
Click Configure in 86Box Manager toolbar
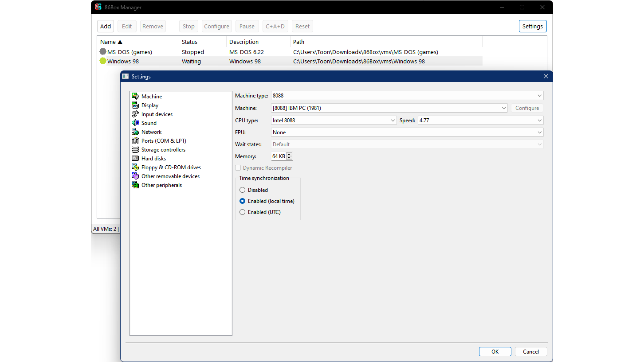coord(216,26)
